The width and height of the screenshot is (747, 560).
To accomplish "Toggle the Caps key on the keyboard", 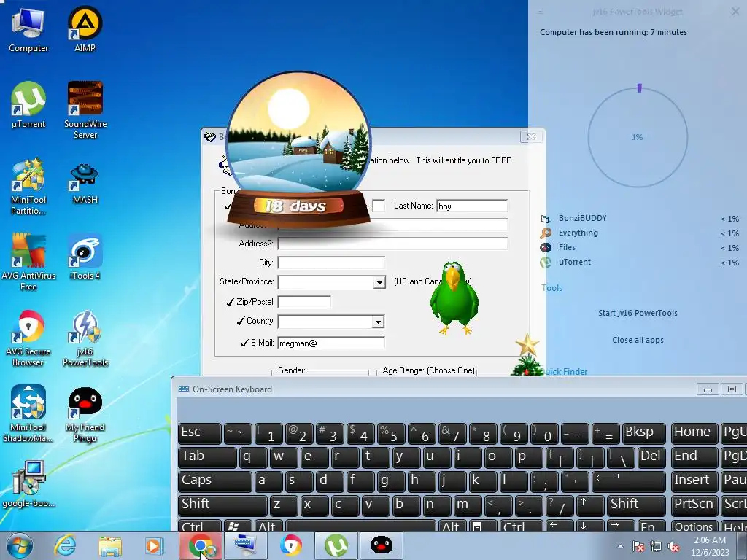I will click(x=215, y=481).
